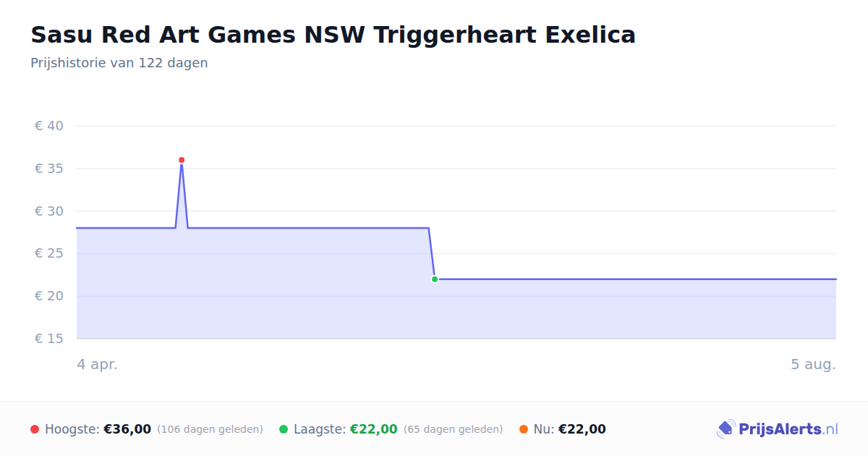Open the PrijsAlerts.nl brand link

pyautogui.click(x=778, y=429)
